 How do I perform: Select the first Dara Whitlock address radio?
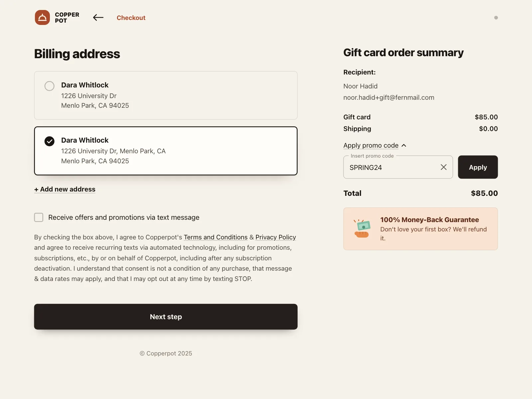[x=50, y=86]
